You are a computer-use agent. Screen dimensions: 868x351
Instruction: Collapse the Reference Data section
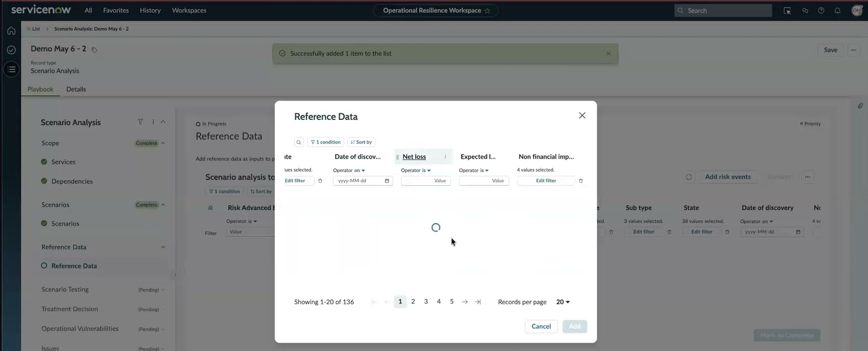click(x=163, y=247)
